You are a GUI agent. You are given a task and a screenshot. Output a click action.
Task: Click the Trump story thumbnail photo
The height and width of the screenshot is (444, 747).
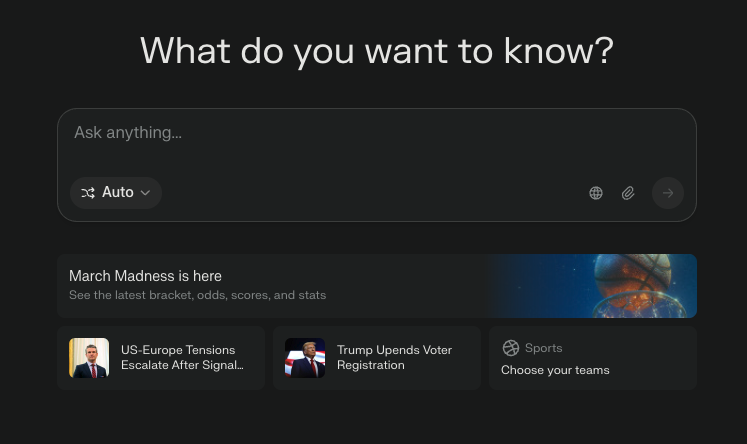pyautogui.click(x=305, y=358)
